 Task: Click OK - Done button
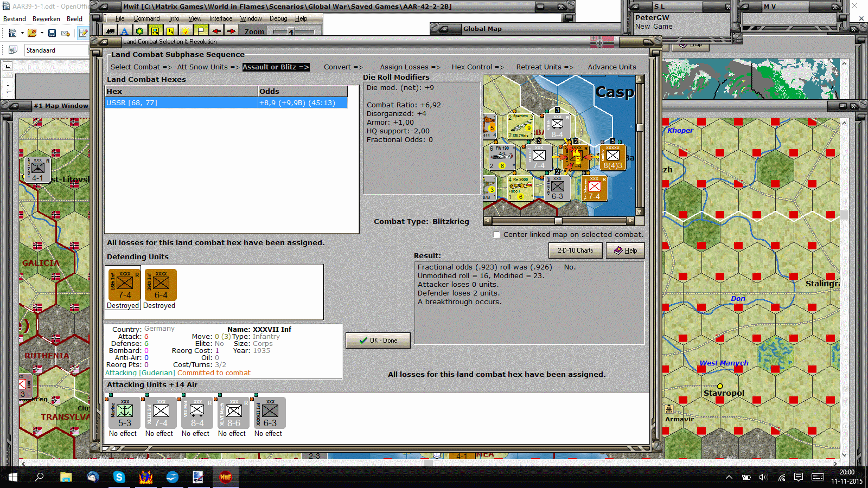378,341
